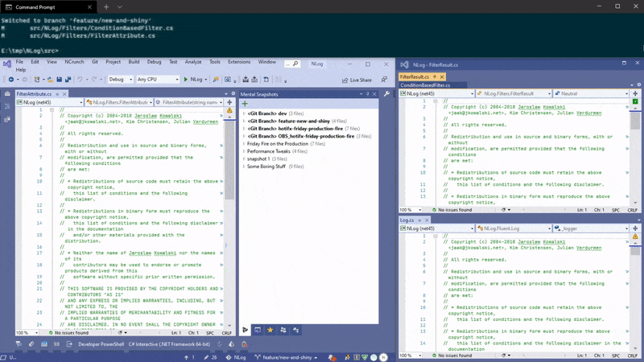Open Any CPU platform dropdown
Viewport: 644px width, 362px height.
pyautogui.click(x=157, y=80)
